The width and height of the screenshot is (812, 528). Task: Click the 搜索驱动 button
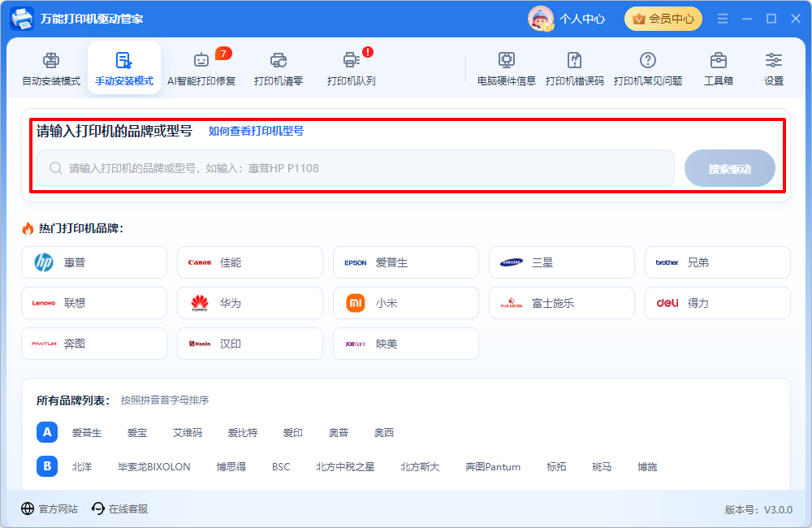[x=730, y=168]
